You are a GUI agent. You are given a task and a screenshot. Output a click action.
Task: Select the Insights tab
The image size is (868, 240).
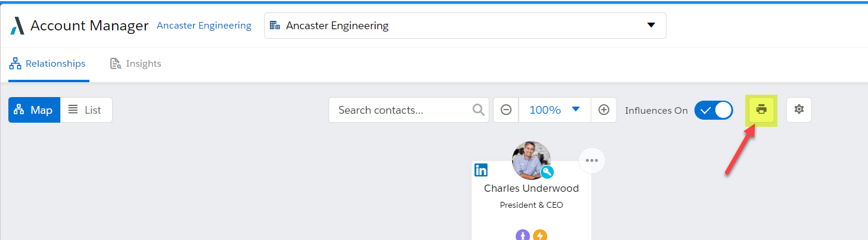136,63
